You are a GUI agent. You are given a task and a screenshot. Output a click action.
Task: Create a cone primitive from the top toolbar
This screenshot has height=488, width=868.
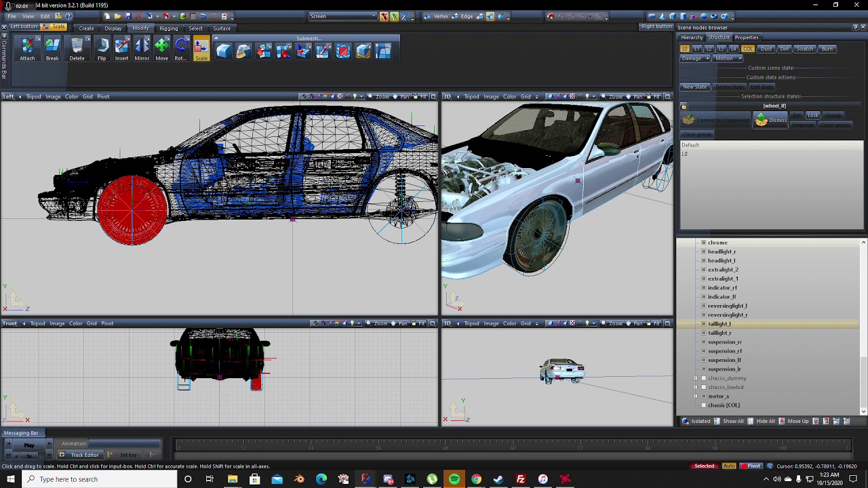pos(662,16)
